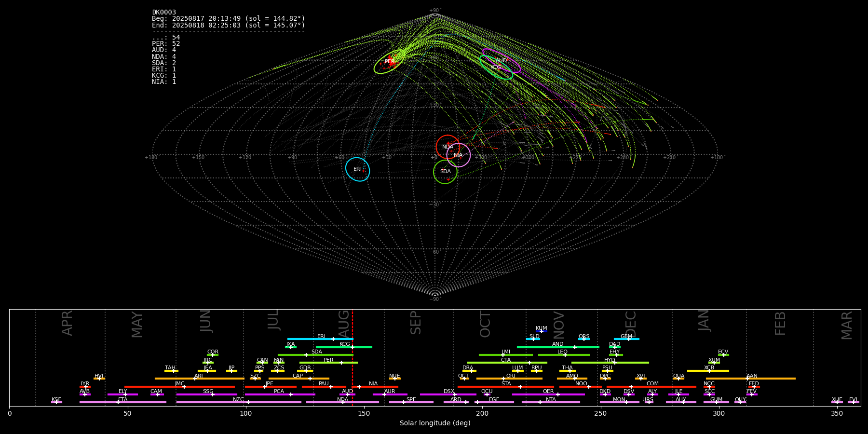This screenshot has height=434, width=868.
Task: Click the 'NDA: 4' count entry
Action: pyautogui.click(x=164, y=56)
